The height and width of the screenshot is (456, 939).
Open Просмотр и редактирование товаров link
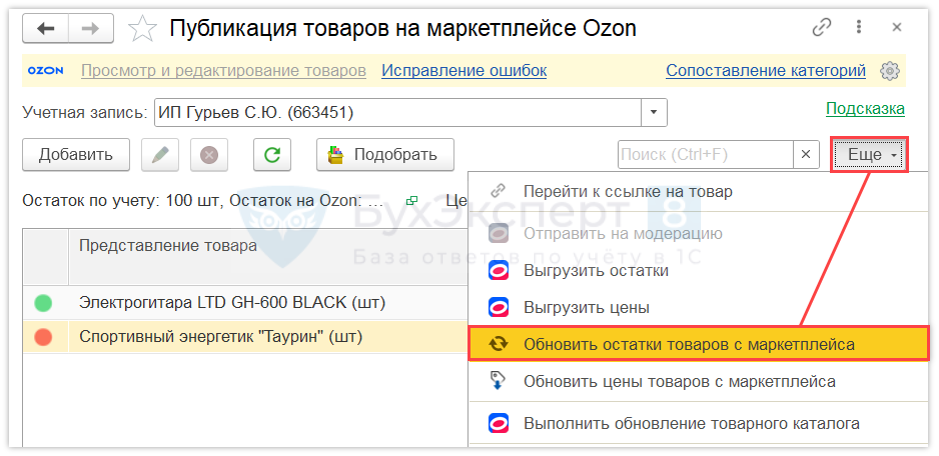[223, 71]
